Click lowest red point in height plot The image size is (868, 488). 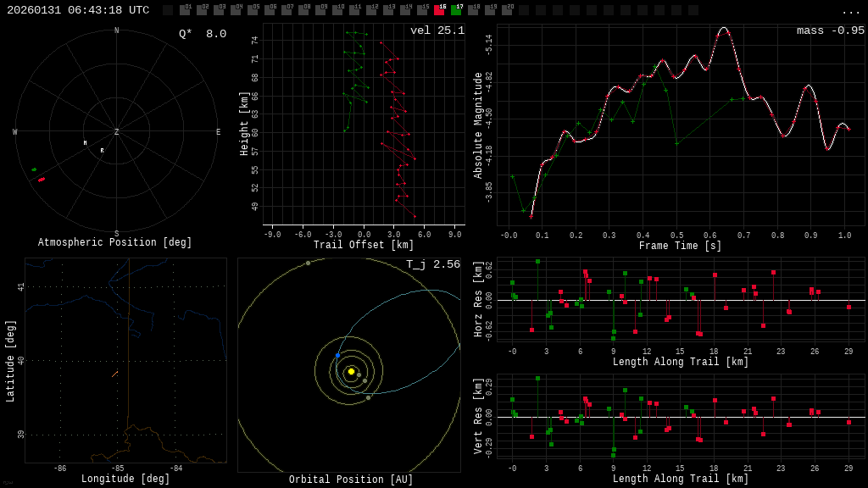coord(415,216)
